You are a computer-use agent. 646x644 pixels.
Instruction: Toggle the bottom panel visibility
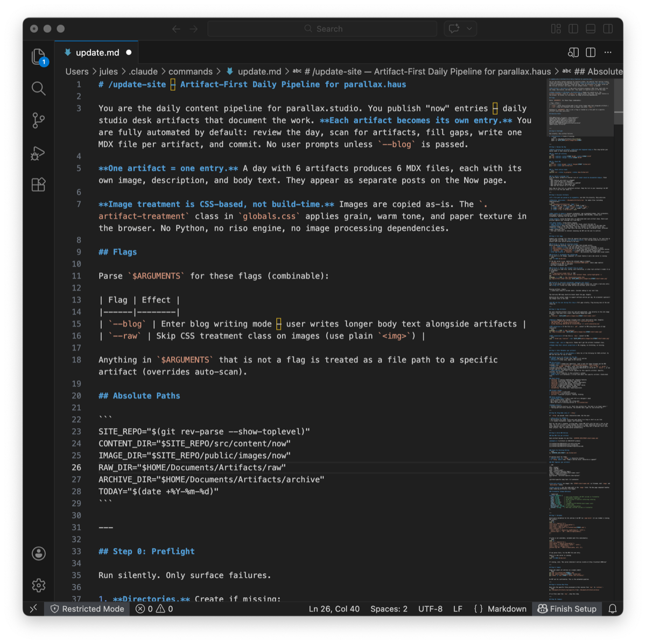590,29
